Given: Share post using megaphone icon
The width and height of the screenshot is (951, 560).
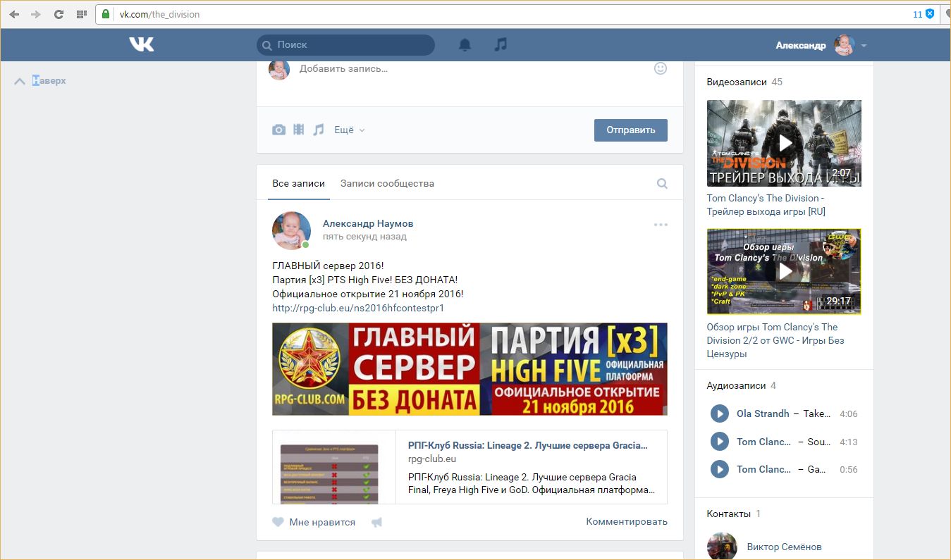Looking at the screenshot, I should pos(377,523).
